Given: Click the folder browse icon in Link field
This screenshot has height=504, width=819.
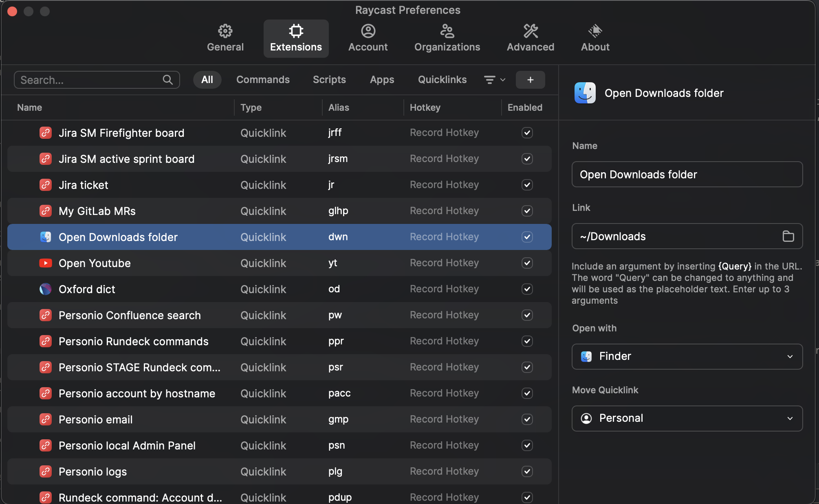Looking at the screenshot, I should pos(788,236).
